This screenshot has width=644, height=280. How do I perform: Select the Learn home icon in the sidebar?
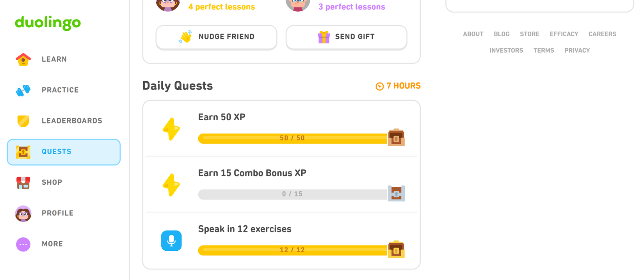(23, 59)
